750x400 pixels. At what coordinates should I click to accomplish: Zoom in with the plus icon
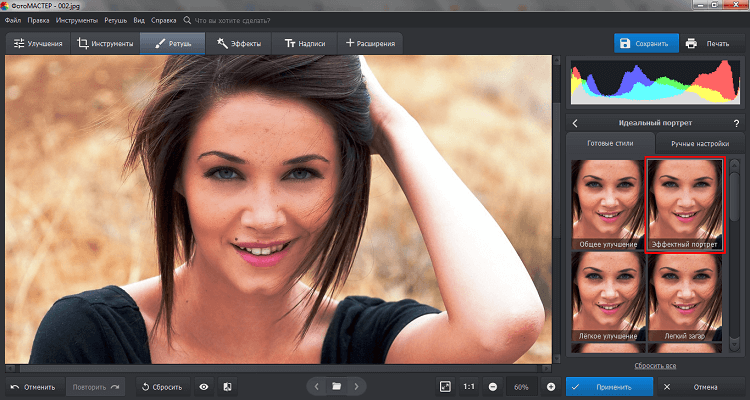550,386
